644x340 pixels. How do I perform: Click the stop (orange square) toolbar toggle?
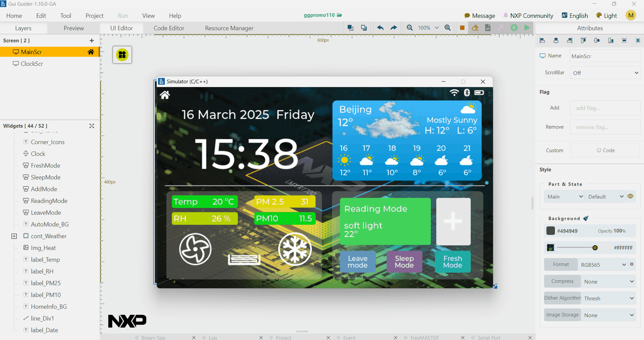pyautogui.click(x=462, y=28)
